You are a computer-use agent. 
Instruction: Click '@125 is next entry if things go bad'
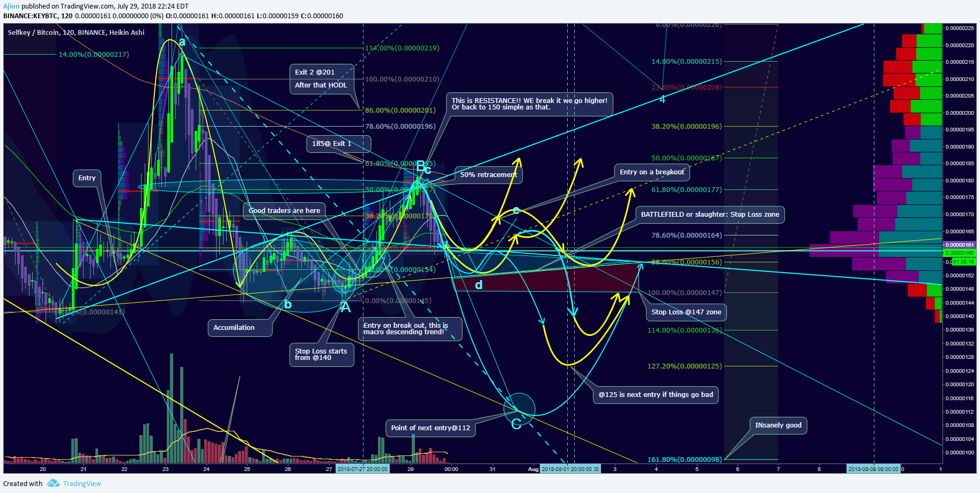[x=656, y=395]
